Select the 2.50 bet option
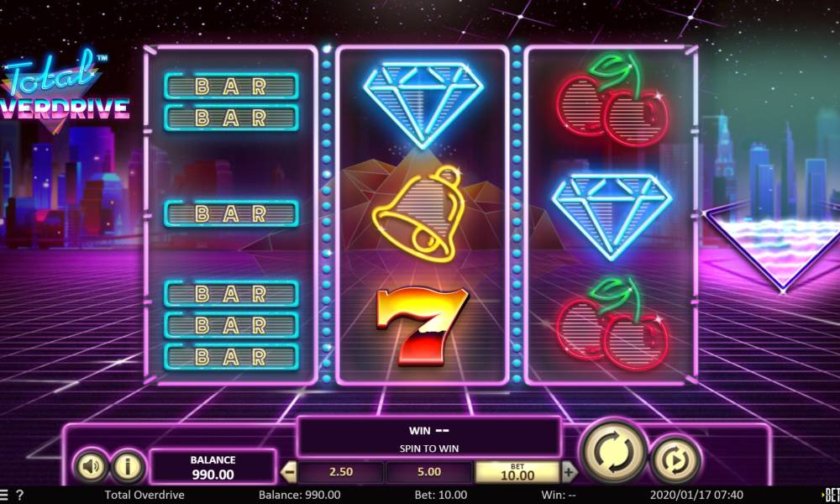This screenshot has height=504, width=840. point(341,472)
